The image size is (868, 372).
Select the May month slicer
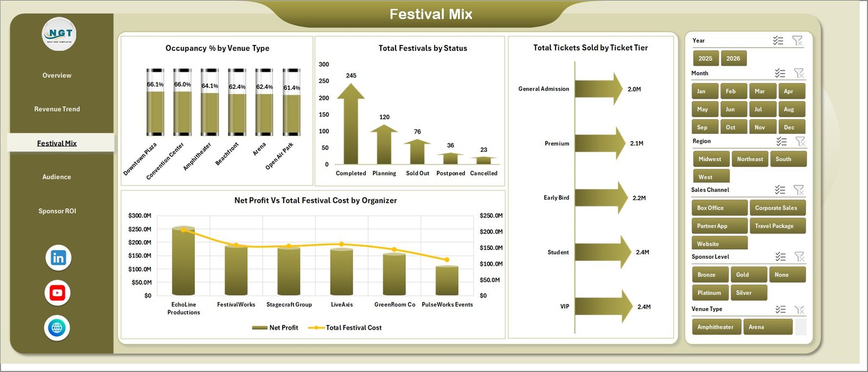pyautogui.click(x=705, y=109)
